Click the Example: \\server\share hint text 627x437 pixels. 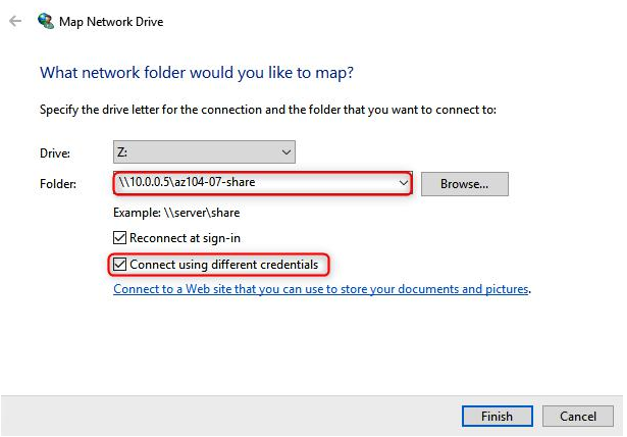[176, 213]
